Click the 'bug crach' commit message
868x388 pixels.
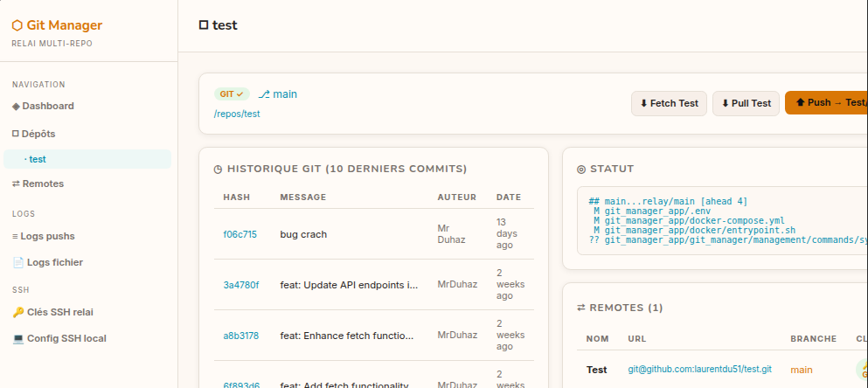pos(303,234)
